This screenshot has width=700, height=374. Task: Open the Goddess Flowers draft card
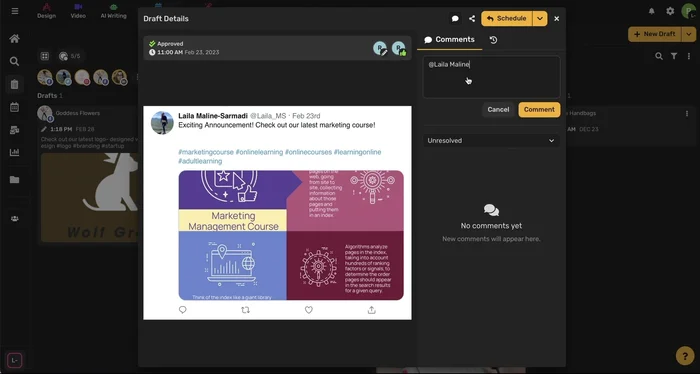(x=87, y=174)
